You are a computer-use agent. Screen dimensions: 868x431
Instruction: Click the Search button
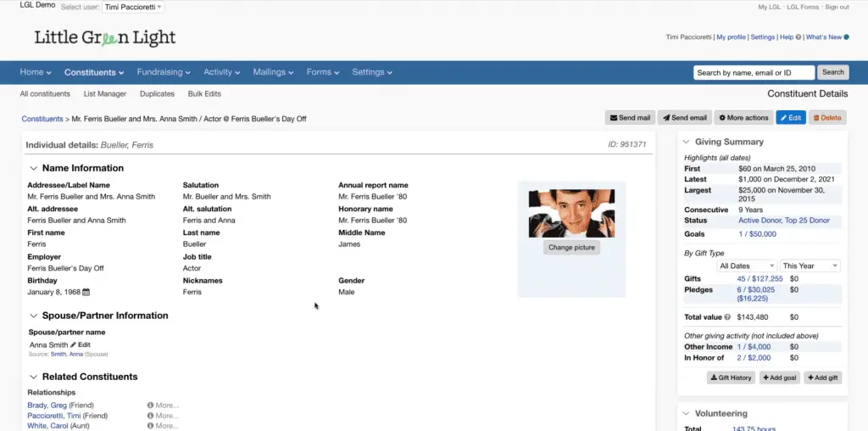coord(832,72)
